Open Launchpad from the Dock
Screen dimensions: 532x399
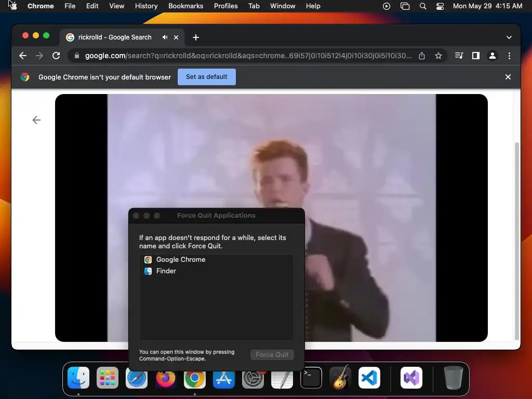pyautogui.click(x=108, y=378)
